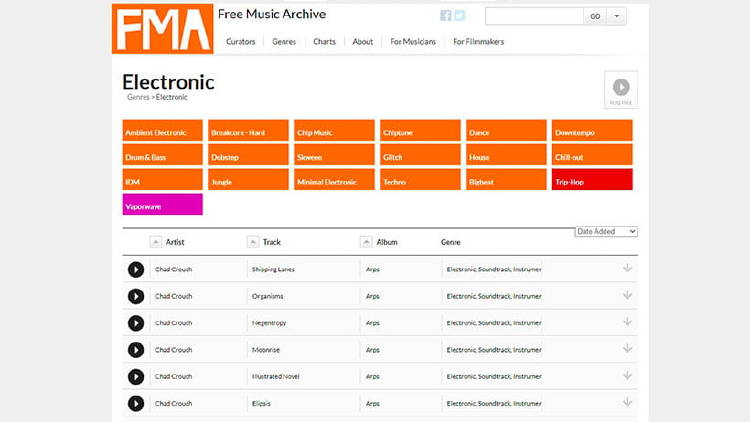Play the Illustrated Novel track
The width and height of the screenshot is (750, 422).
click(x=136, y=377)
